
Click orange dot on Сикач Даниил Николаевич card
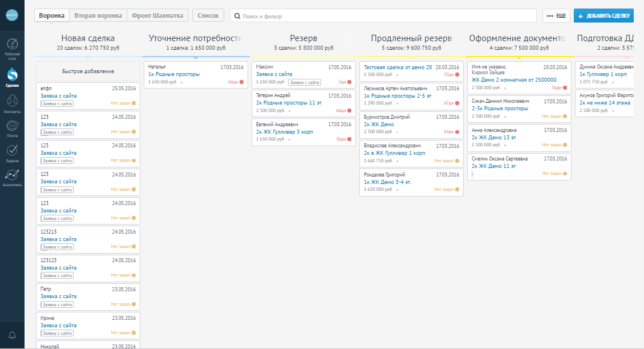tap(565, 117)
